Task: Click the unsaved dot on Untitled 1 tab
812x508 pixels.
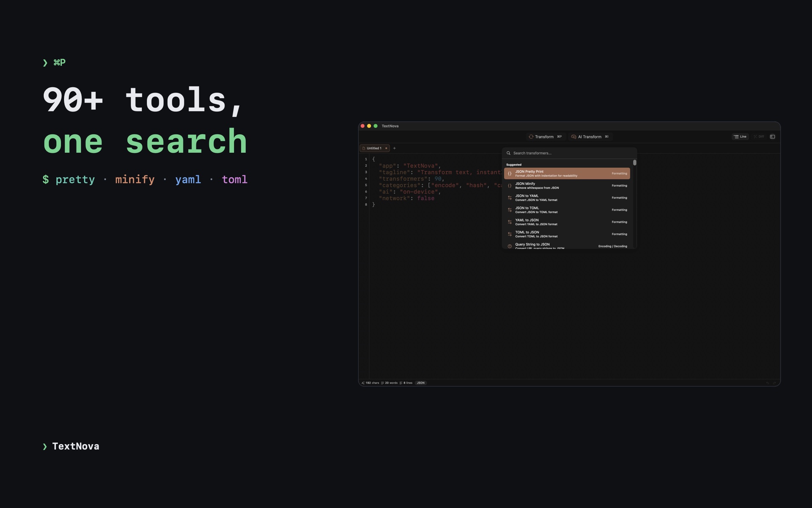Action: pos(386,148)
